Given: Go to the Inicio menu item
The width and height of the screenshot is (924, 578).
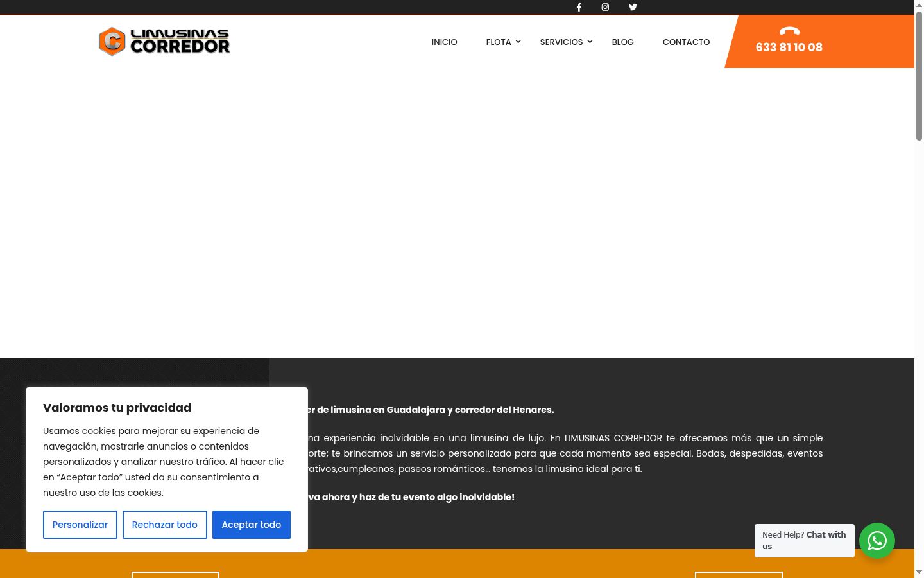Looking at the screenshot, I should [445, 42].
